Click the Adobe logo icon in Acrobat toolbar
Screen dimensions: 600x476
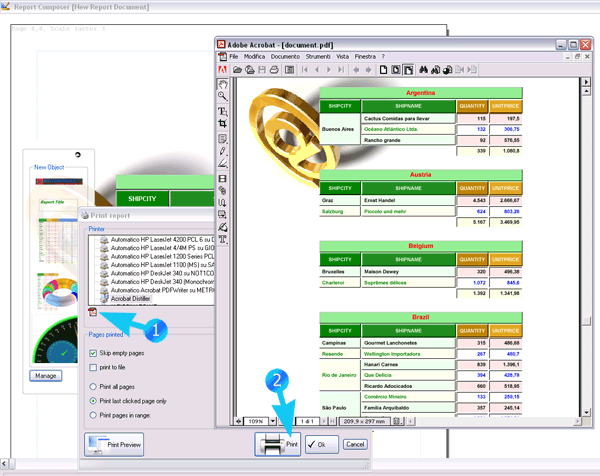pyautogui.click(x=222, y=70)
